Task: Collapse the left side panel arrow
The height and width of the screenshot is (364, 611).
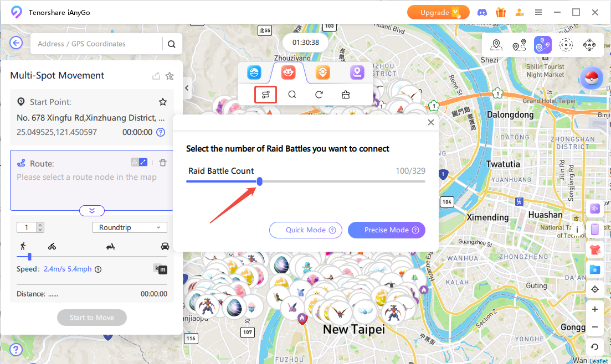Action: click(x=187, y=88)
